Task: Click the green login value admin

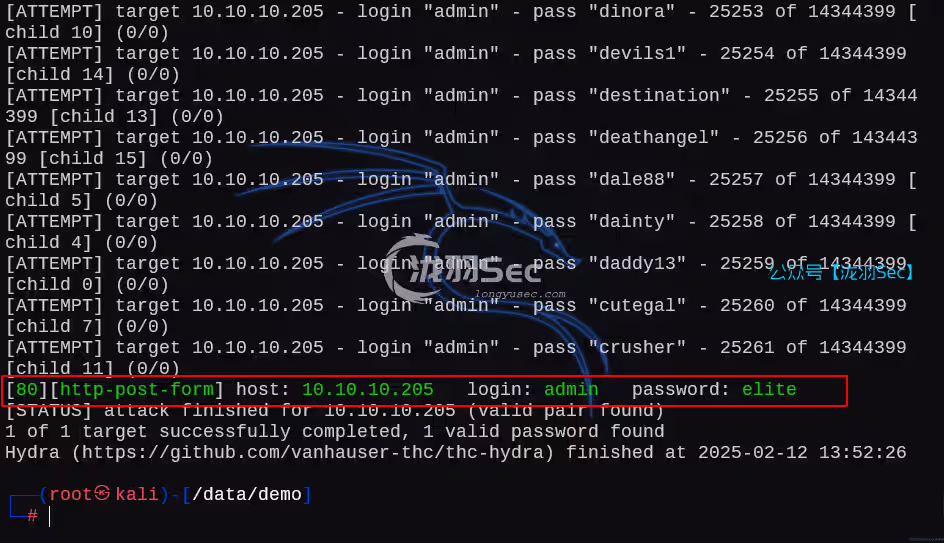Action: (571, 389)
